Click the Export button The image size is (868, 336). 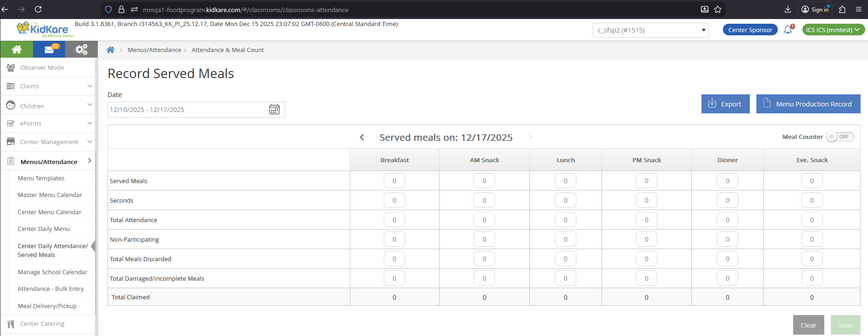tap(725, 104)
